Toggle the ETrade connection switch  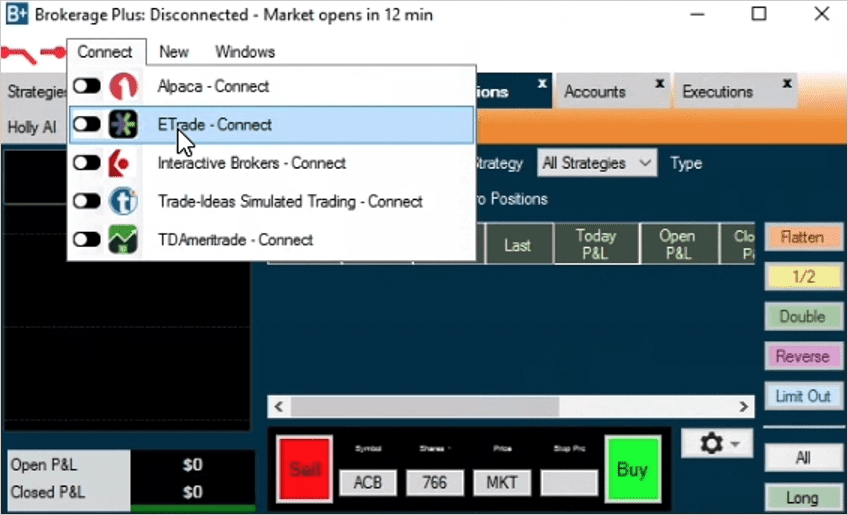87,124
